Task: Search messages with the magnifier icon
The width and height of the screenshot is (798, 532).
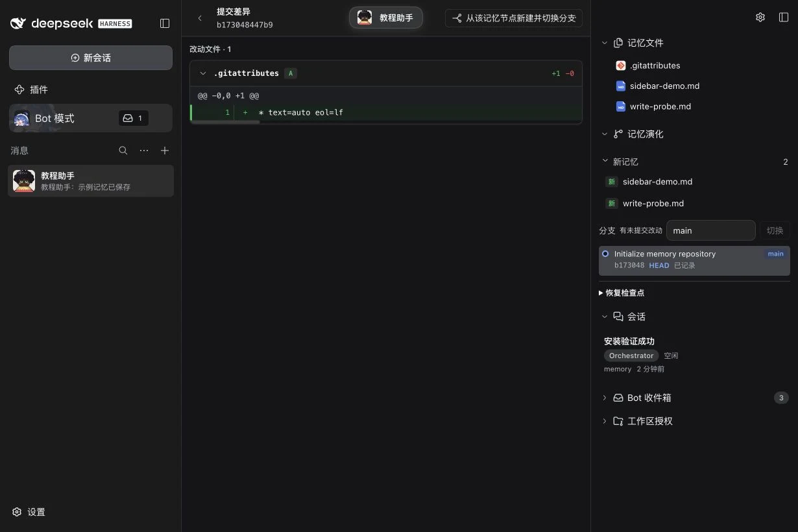Action: [123, 151]
